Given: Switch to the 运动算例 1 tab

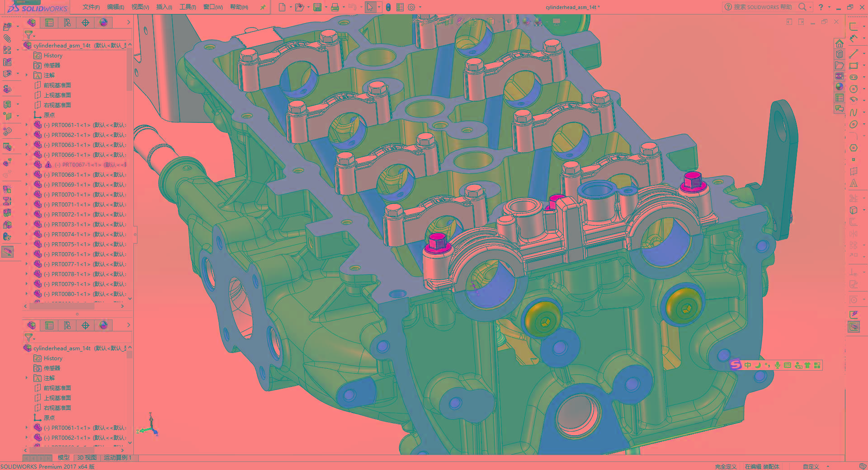Looking at the screenshot, I should (118, 457).
